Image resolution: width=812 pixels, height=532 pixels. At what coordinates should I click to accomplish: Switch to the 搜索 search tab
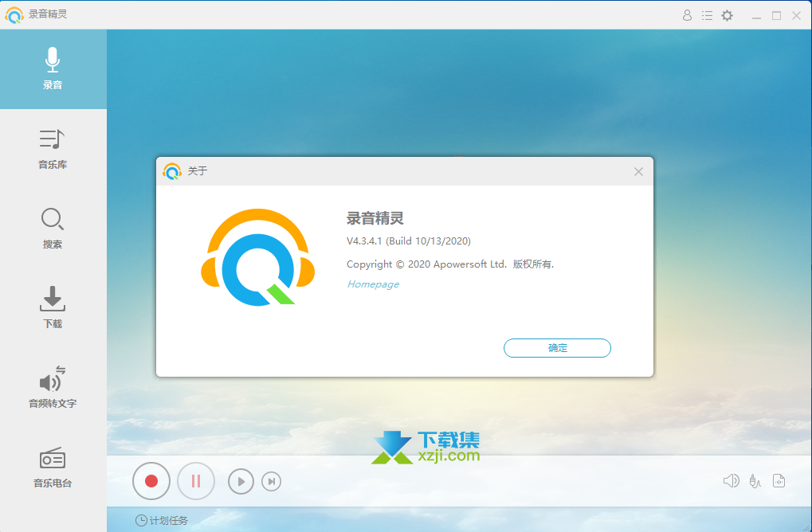(x=53, y=229)
